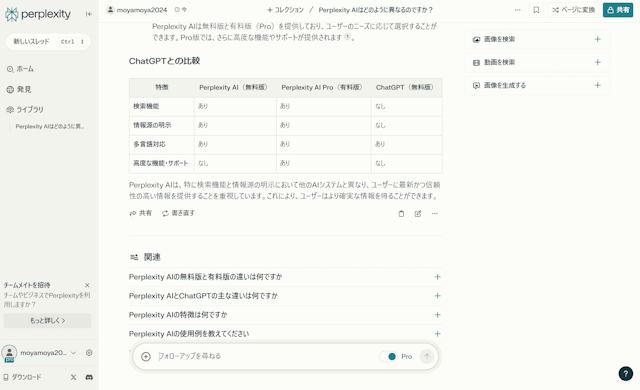Toggle the Pro switch

[388, 357]
